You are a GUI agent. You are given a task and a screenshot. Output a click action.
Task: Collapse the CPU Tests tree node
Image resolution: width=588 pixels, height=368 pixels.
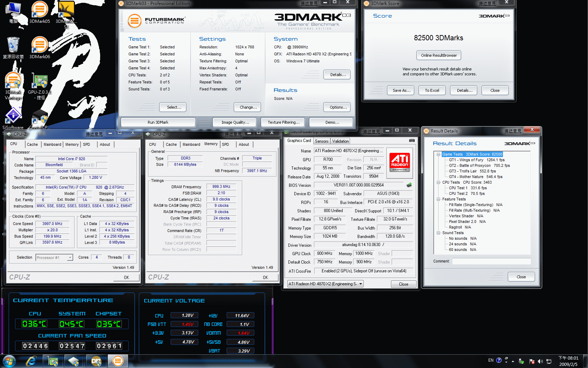tap(438, 182)
